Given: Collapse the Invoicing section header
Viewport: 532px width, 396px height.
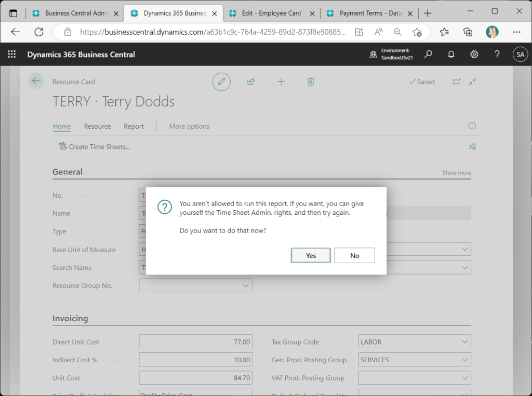Looking at the screenshot, I should pyautogui.click(x=70, y=318).
